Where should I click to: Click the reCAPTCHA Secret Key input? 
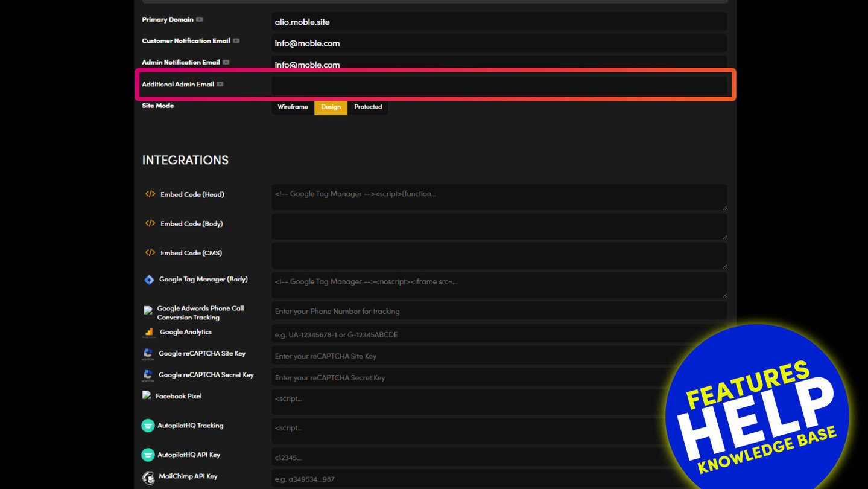tap(470, 378)
